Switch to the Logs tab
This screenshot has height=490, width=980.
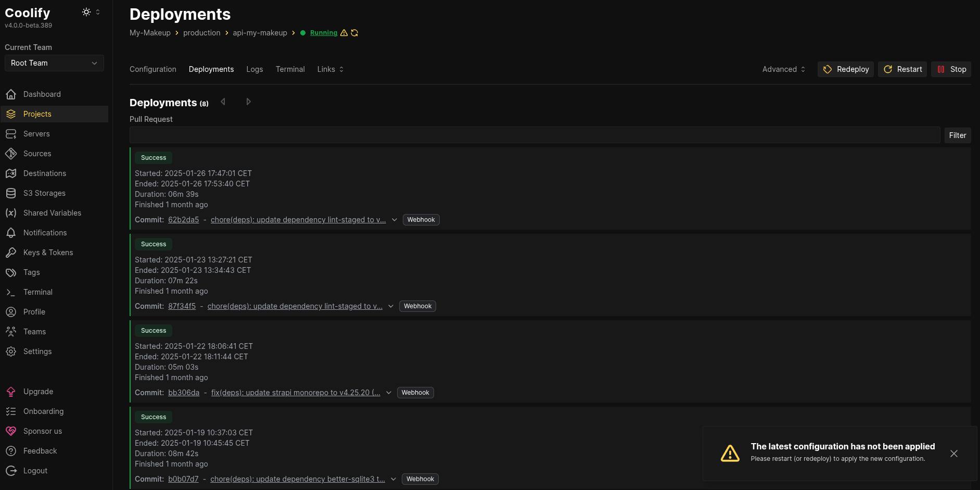point(254,69)
